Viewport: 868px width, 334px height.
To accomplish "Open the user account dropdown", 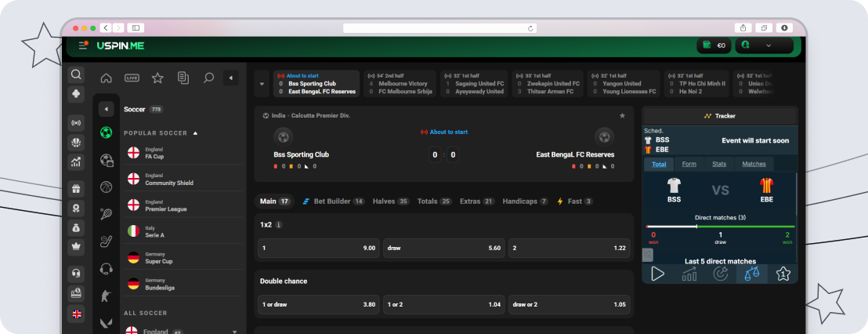I will tap(764, 45).
